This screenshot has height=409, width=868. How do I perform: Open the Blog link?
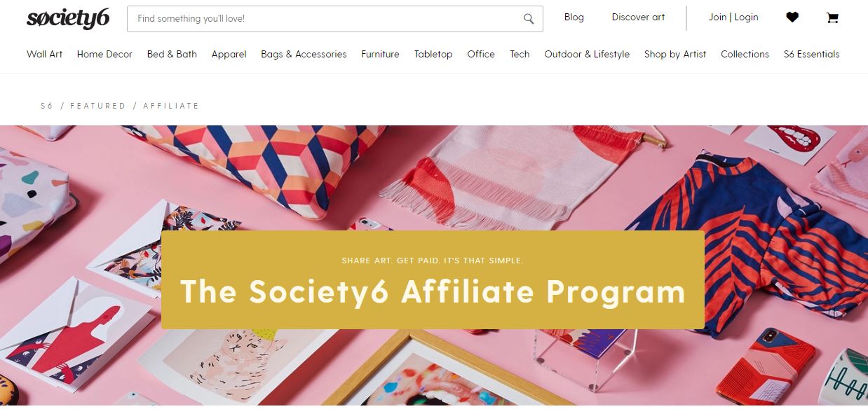tap(574, 17)
